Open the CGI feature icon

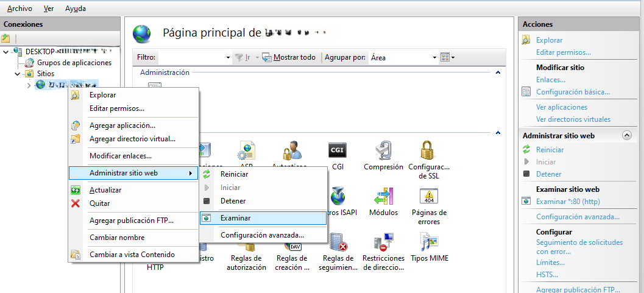(x=337, y=150)
